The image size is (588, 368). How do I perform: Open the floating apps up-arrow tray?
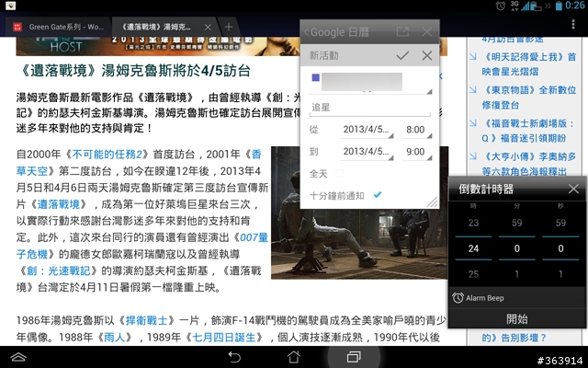click(18, 357)
